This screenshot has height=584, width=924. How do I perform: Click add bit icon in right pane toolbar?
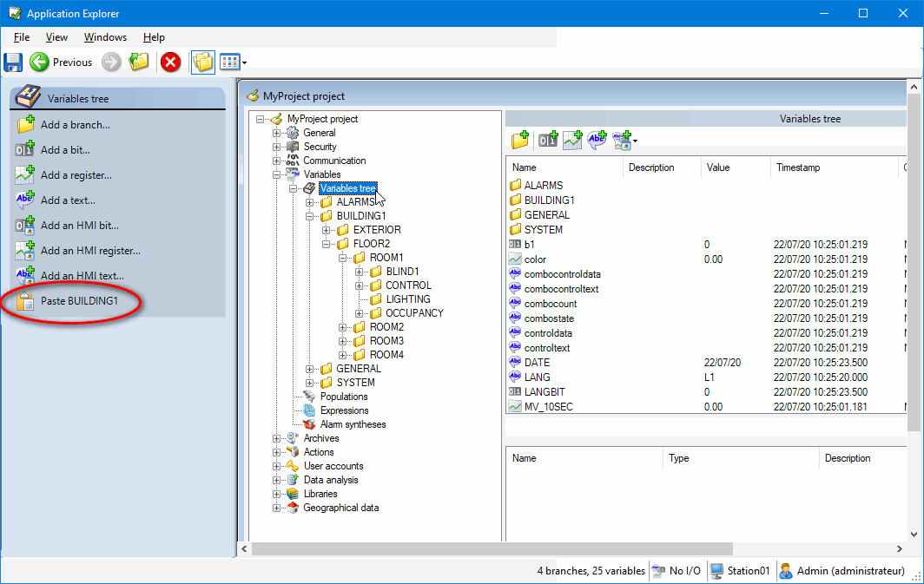547,140
